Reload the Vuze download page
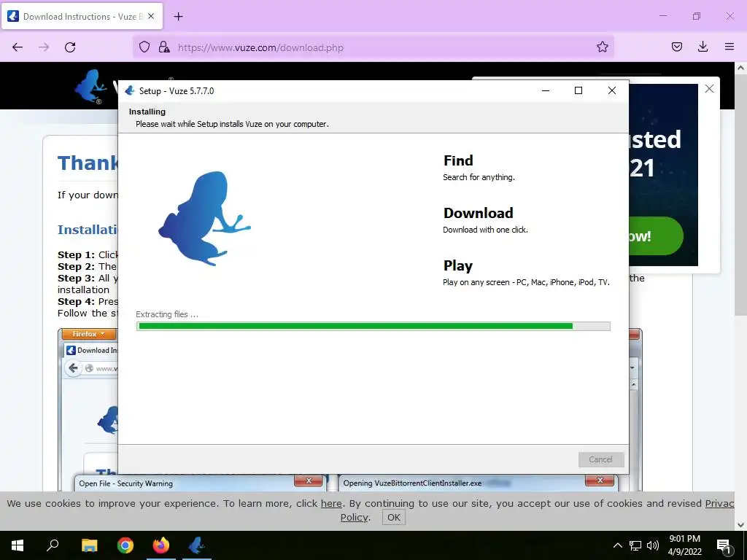The width and height of the screenshot is (747, 560). pos(70,47)
